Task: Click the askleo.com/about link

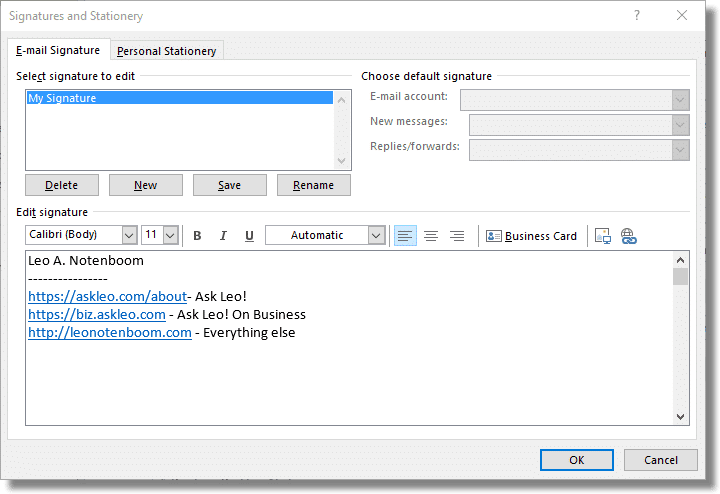Action: click(107, 297)
